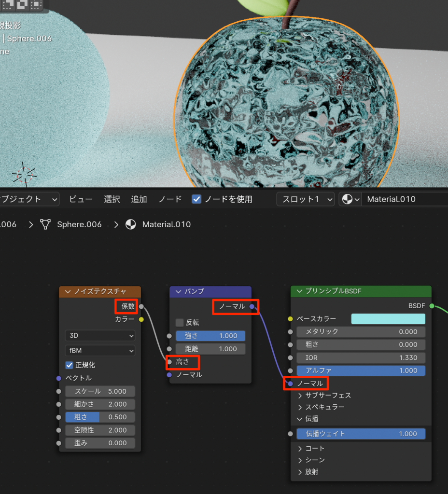Open the スロット1 material slot dropdown

coord(306,199)
